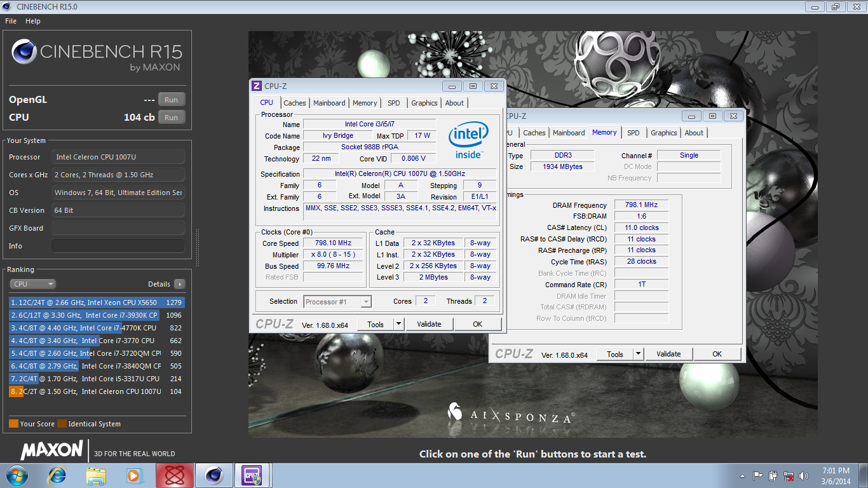This screenshot has width=868, height=488.
Task: Click Validate in front CPU-Z window
Action: tap(429, 324)
